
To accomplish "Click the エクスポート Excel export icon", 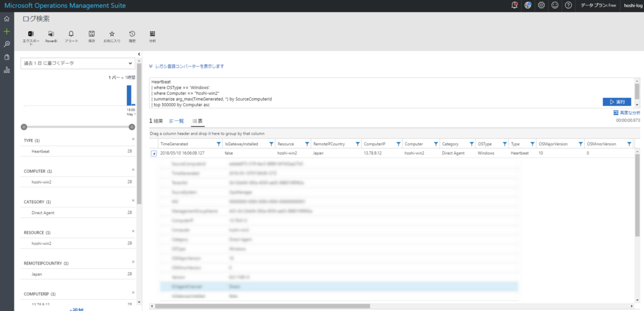I will [x=30, y=34].
